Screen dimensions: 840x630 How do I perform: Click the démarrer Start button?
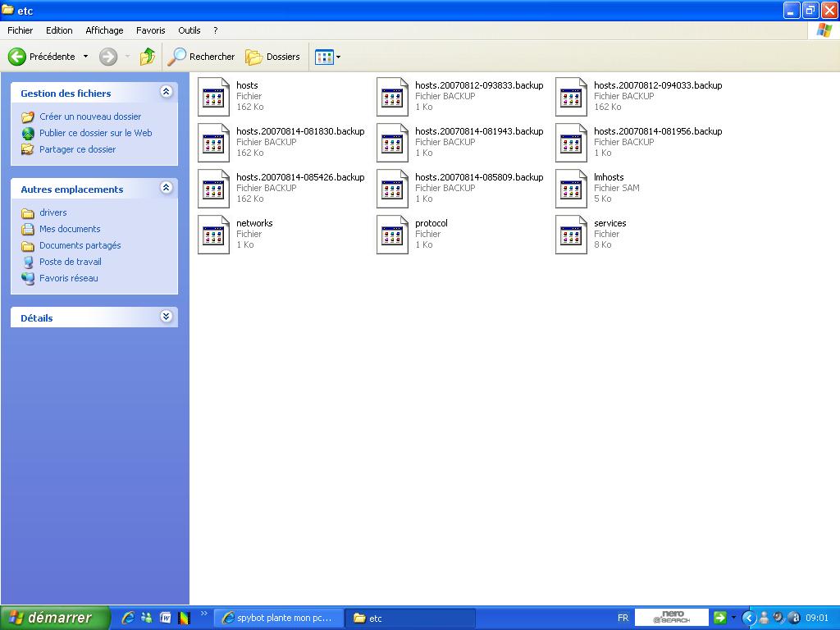(x=54, y=618)
